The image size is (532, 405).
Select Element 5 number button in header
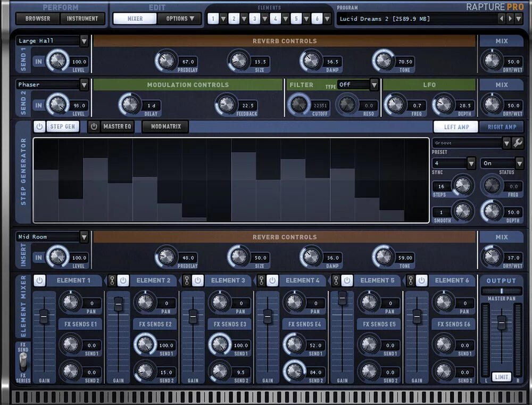(296, 19)
